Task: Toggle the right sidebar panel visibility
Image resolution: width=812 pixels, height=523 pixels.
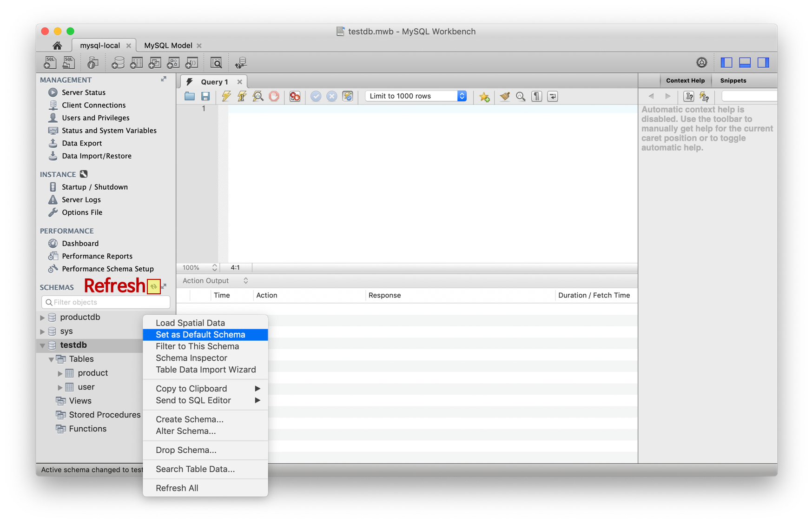Action: tap(763, 62)
